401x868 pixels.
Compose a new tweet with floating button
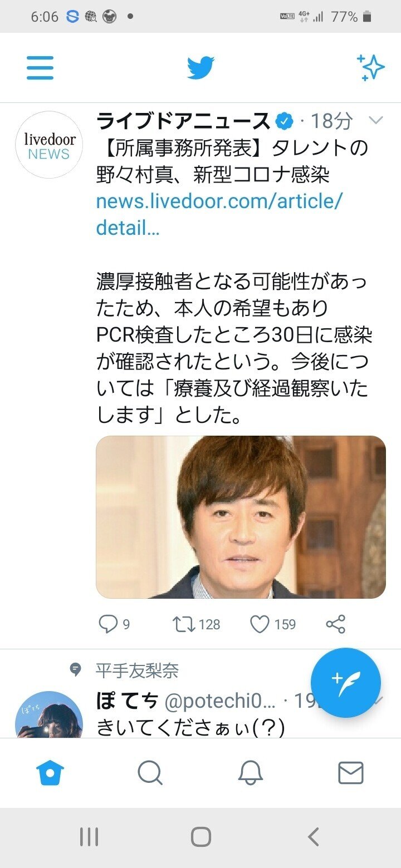click(x=345, y=682)
